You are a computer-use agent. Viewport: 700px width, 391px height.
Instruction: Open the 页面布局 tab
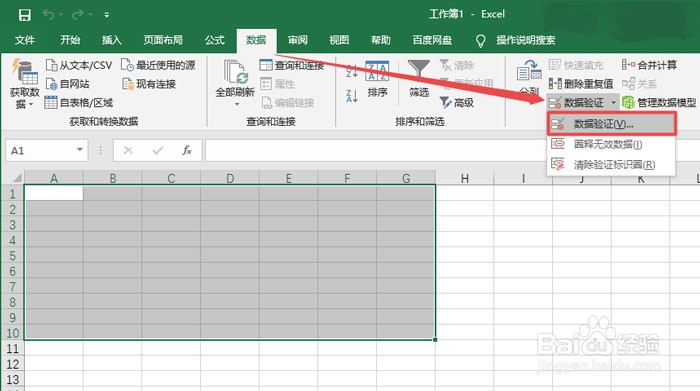(x=163, y=40)
